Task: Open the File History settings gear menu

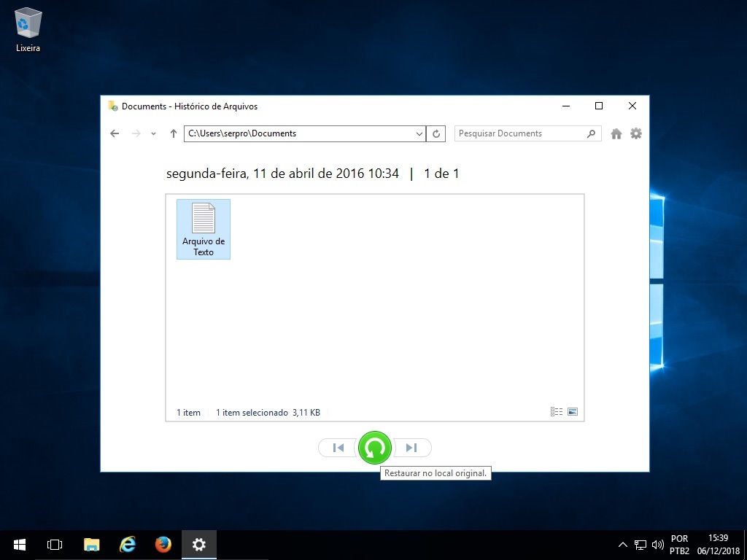Action: [636, 133]
